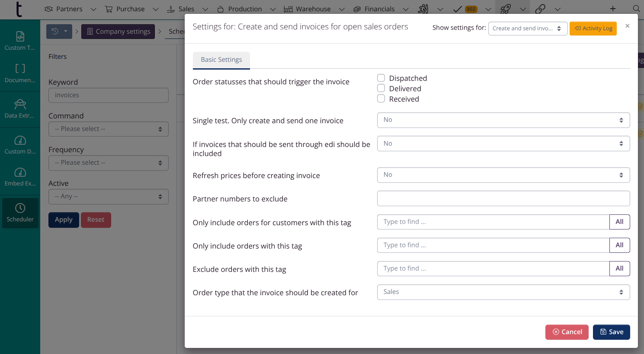The height and width of the screenshot is (354, 644).
Task: Tick the Received status checkbox
Action: 381,99
